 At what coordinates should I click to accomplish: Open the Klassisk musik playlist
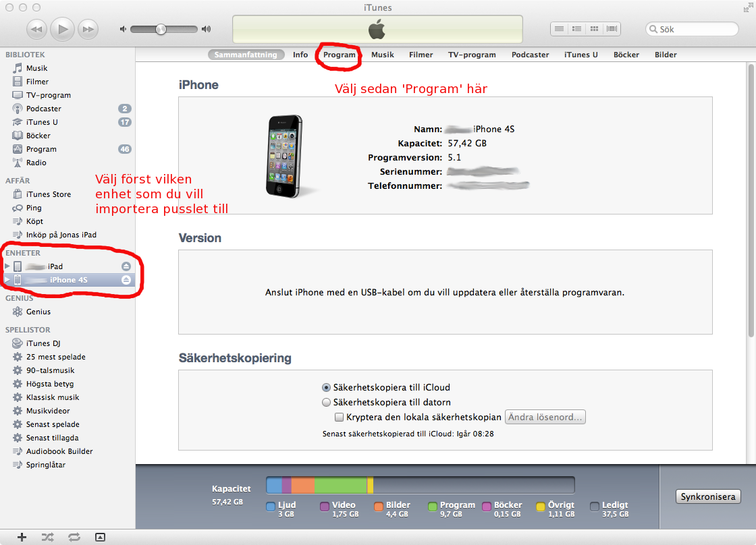[67, 397]
